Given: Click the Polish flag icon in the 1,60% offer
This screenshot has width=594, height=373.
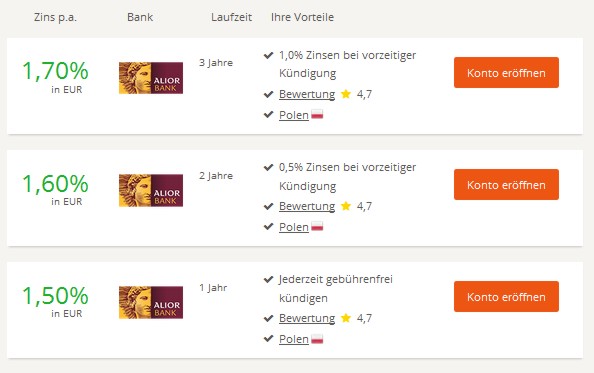Looking at the screenshot, I should [317, 226].
